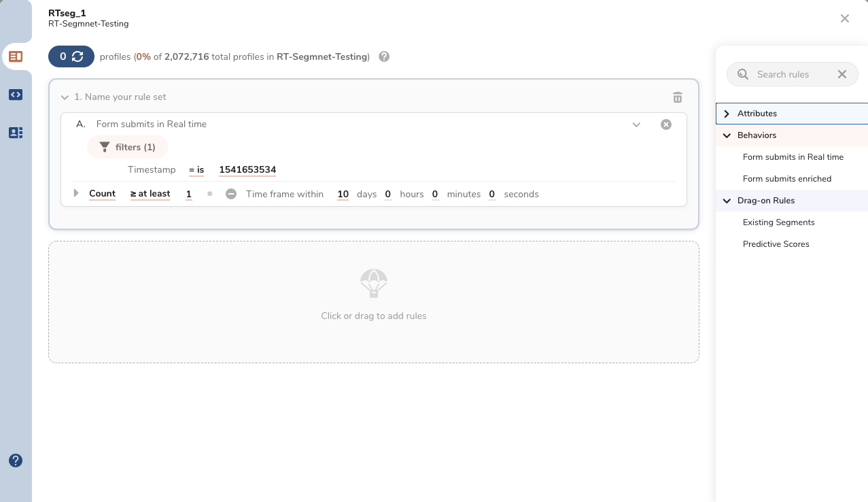The width and height of the screenshot is (868, 502).
Task: Open the code view sidebar icon
Action: pyautogui.click(x=16, y=95)
